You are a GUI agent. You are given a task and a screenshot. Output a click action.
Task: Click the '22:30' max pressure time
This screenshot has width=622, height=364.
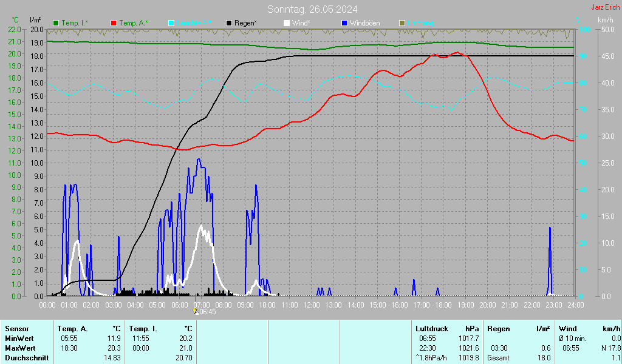[x=428, y=348]
